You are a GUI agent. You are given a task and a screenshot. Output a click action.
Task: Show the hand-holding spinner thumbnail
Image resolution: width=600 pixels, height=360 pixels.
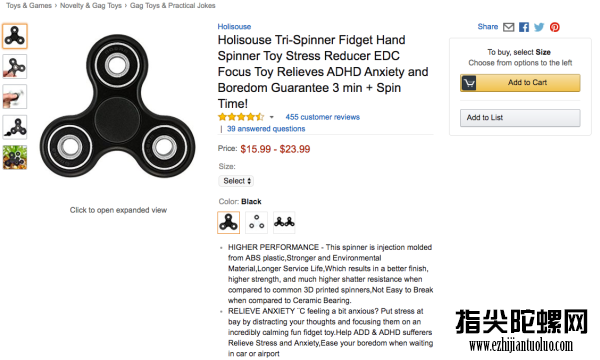click(x=15, y=67)
